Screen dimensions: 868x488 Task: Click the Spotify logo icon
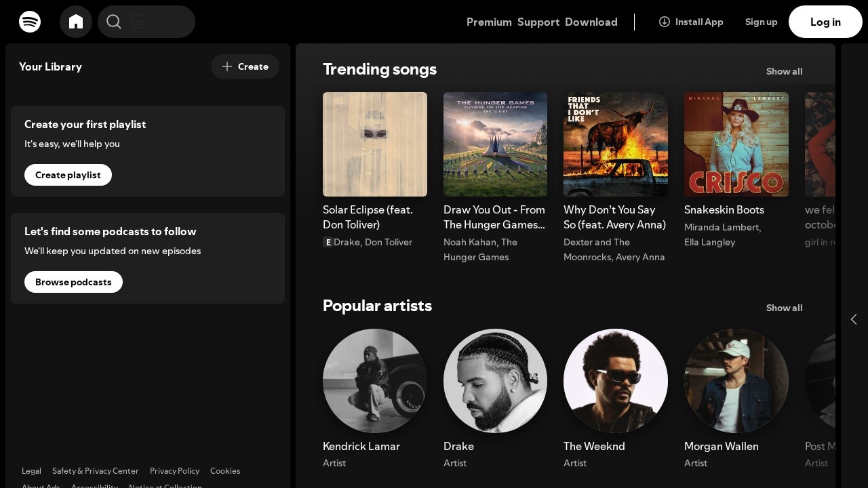(30, 22)
